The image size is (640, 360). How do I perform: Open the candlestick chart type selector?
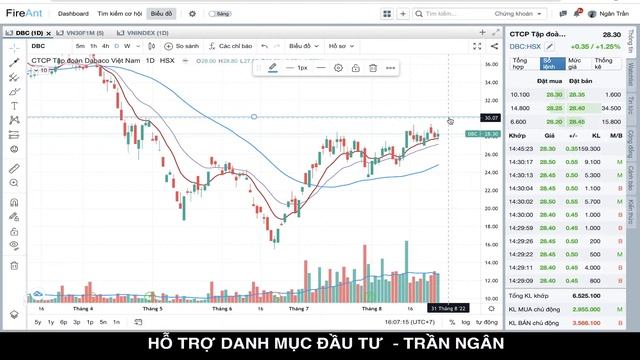(151, 46)
